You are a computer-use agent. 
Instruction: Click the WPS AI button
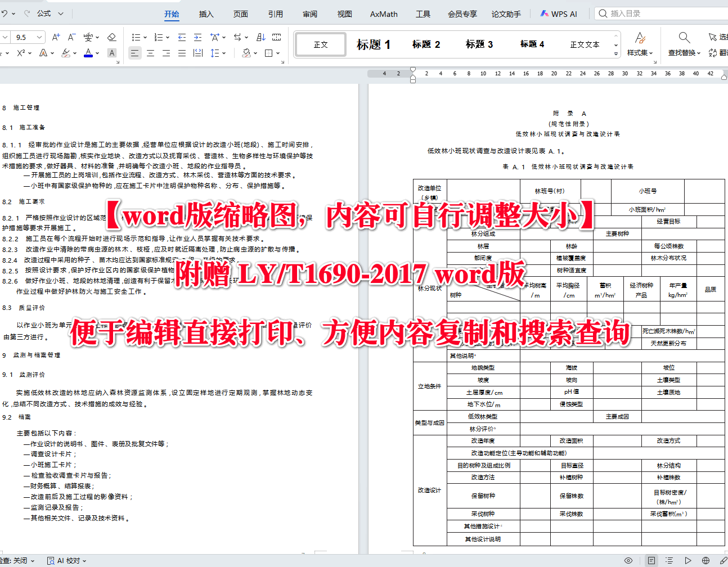tap(559, 13)
